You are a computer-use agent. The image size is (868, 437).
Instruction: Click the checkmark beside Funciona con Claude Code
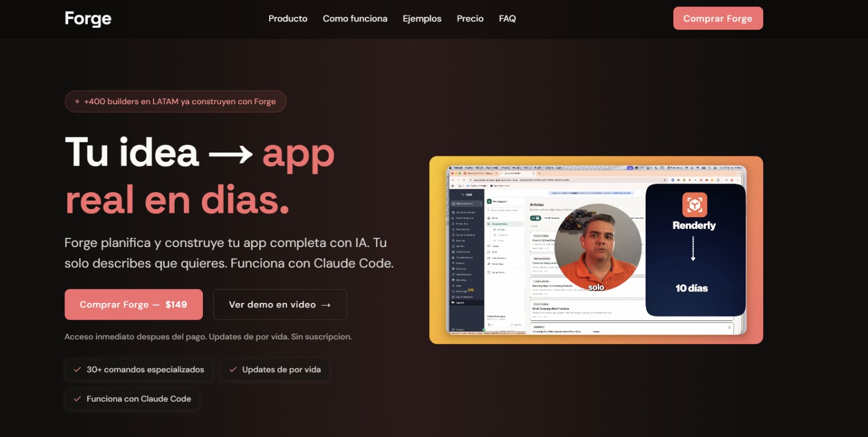78,399
